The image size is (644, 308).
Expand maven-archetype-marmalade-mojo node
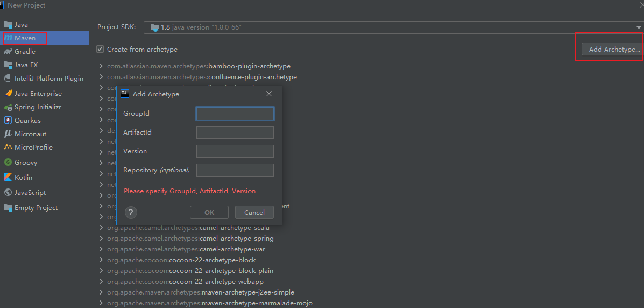[101, 303]
